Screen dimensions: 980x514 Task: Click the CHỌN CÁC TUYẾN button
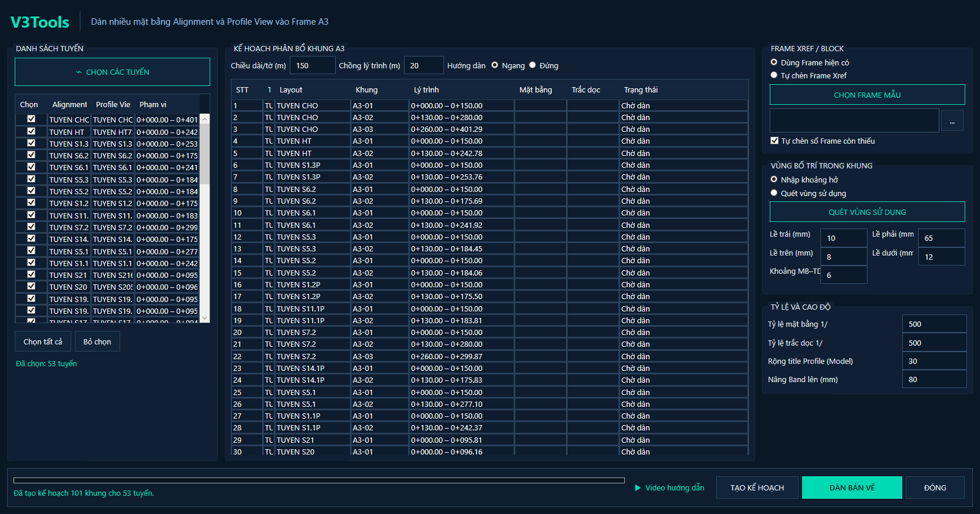(x=112, y=72)
